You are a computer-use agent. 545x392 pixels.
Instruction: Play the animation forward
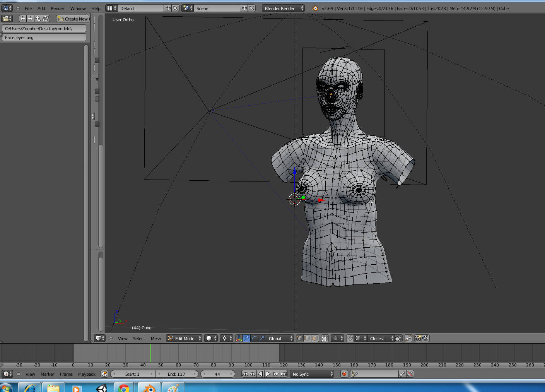(x=268, y=374)
